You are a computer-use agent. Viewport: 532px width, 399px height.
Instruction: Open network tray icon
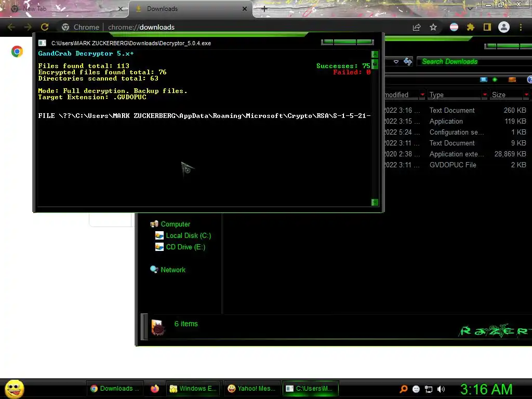[x=429, y=389]
